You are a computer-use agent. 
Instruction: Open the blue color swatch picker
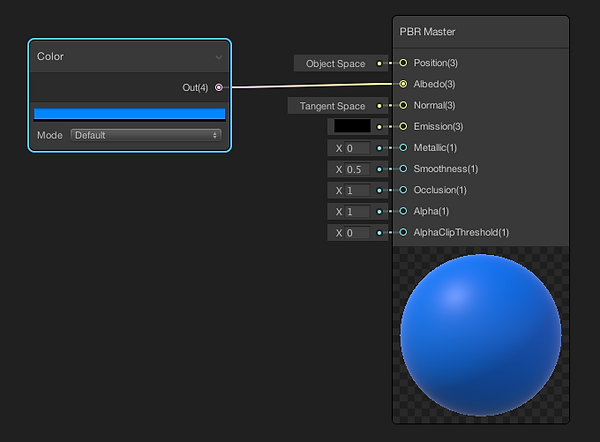click(129, 114)
